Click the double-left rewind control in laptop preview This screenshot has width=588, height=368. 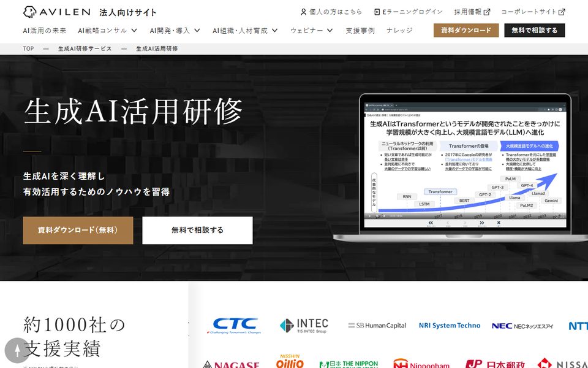(431, 223)
